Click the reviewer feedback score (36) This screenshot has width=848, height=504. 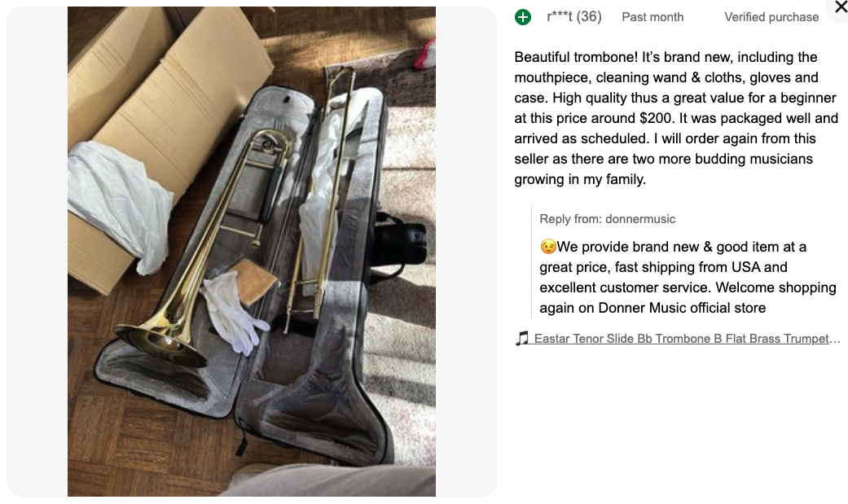(x=589, y=17)
